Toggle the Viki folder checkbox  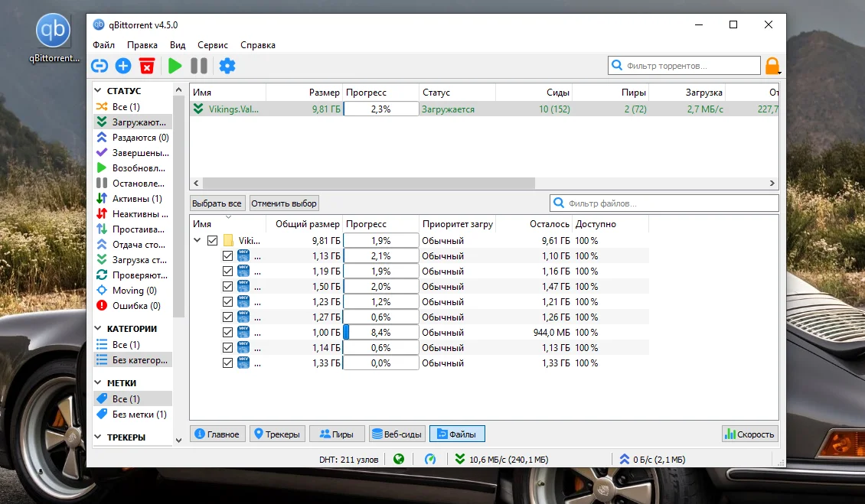tap(213, 241)
